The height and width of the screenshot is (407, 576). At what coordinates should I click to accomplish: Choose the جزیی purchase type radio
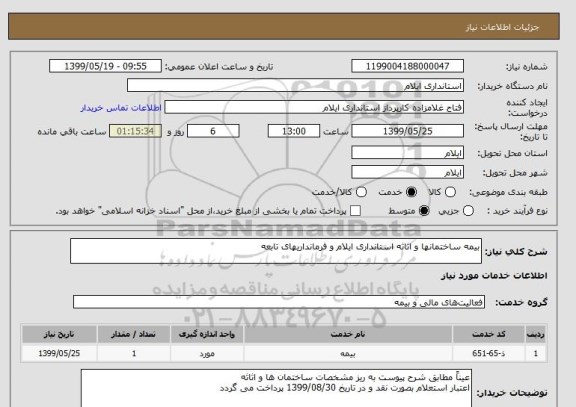tap(468, 210)
